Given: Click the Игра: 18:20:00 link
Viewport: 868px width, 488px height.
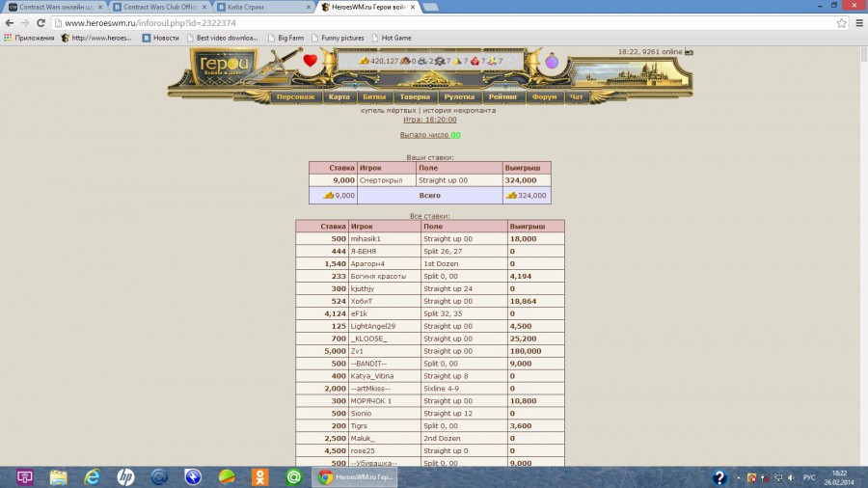Looking at the screenshot, I should tap(429, 120).
